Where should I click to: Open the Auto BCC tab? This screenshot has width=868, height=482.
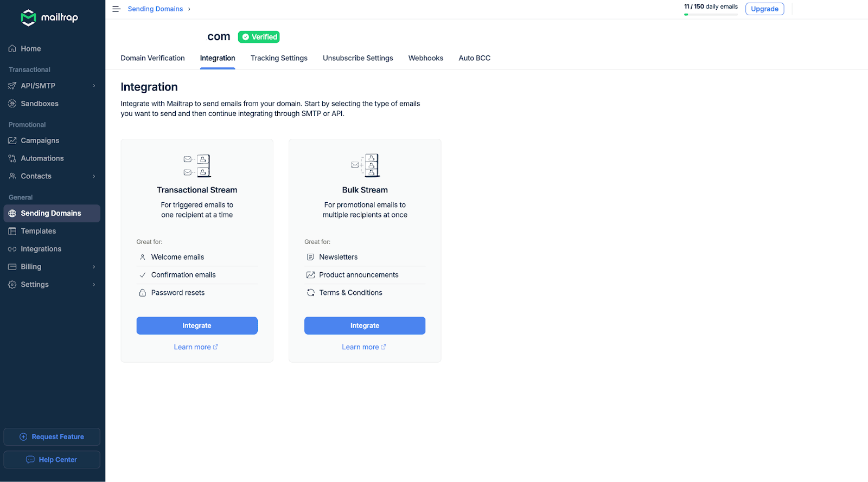(x=475, y=58)
